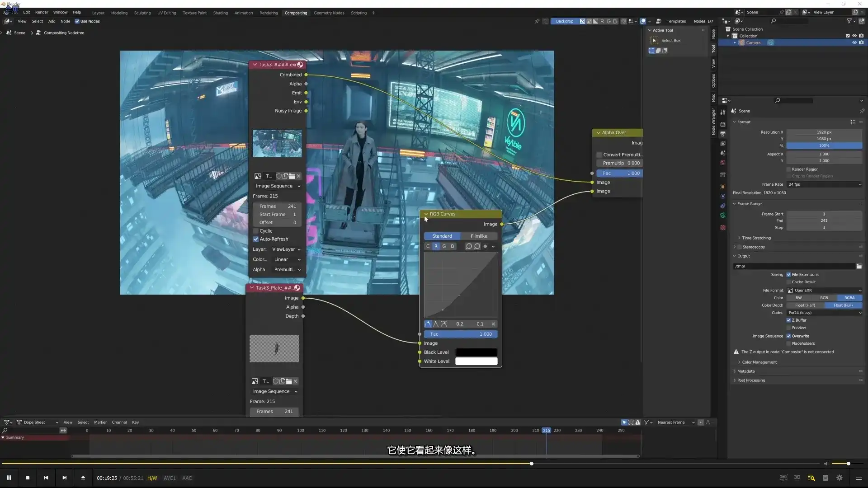Select the alpha channel backdrop display icon
This screenshot has height=488, width=868.
pos(595,21)
